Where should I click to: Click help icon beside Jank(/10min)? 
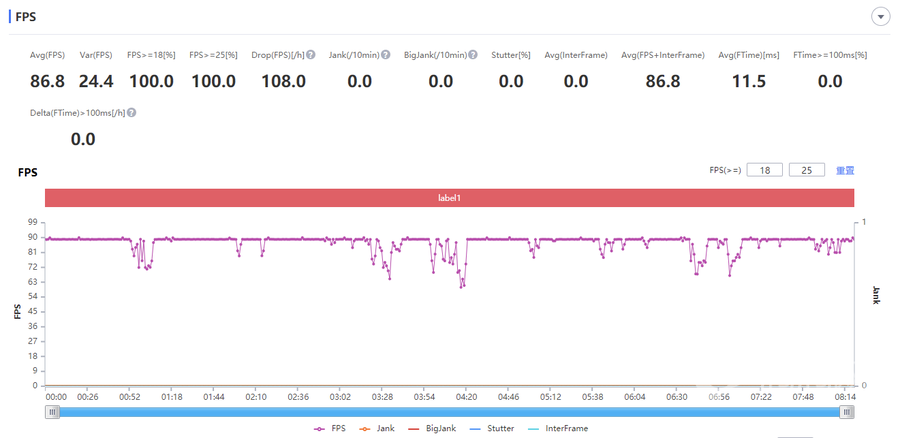(386, 55)
